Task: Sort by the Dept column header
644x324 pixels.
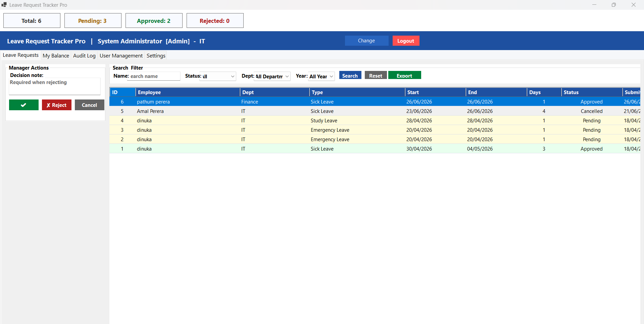Action: click(x=275, y=92)
